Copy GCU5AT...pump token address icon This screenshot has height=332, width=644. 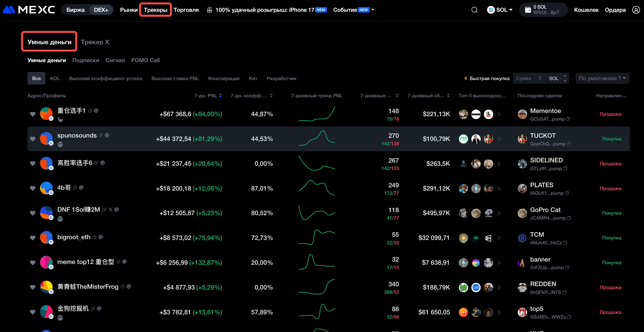coord(568,119)
